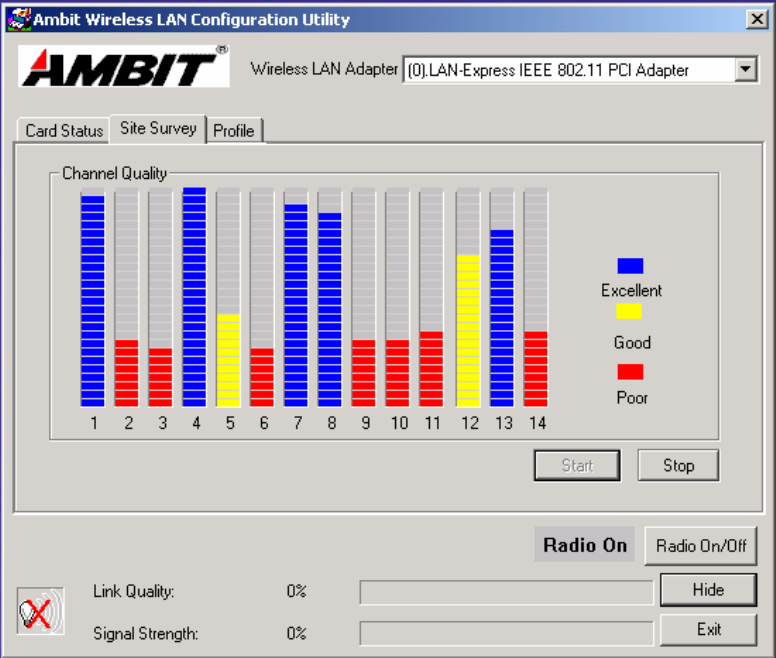Click the channel 1 blue quality bar
This screenshot has height=658, width=776.
(93, 301)
